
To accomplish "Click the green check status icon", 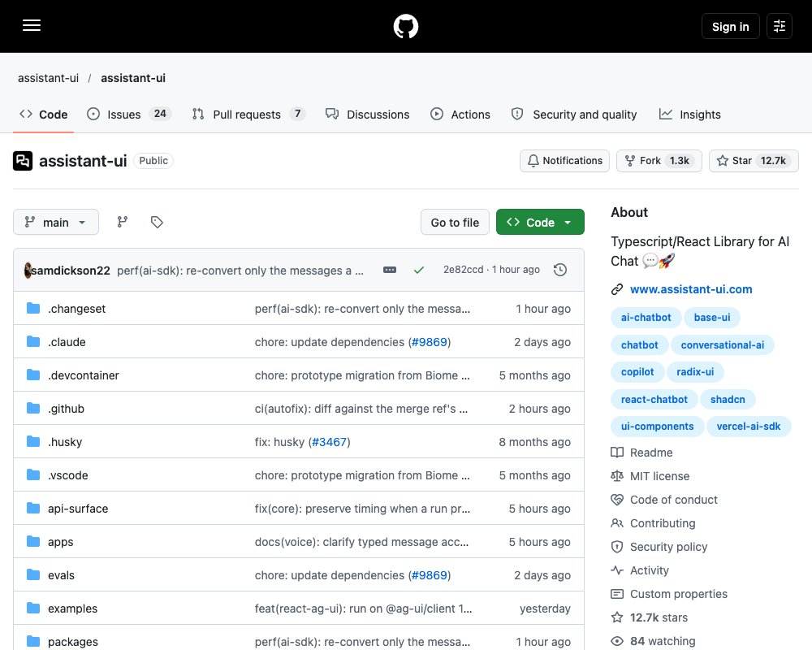I will pos(419,270).
